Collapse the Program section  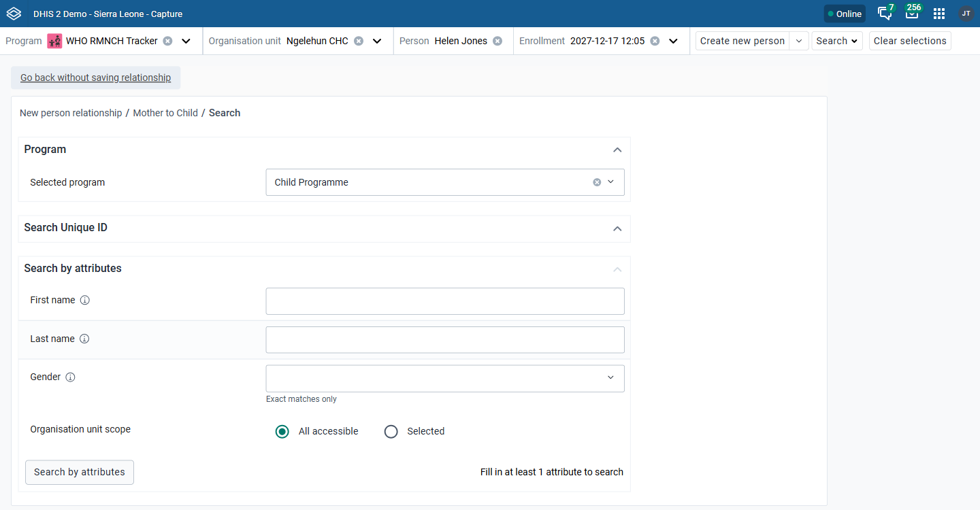(617, 150)
